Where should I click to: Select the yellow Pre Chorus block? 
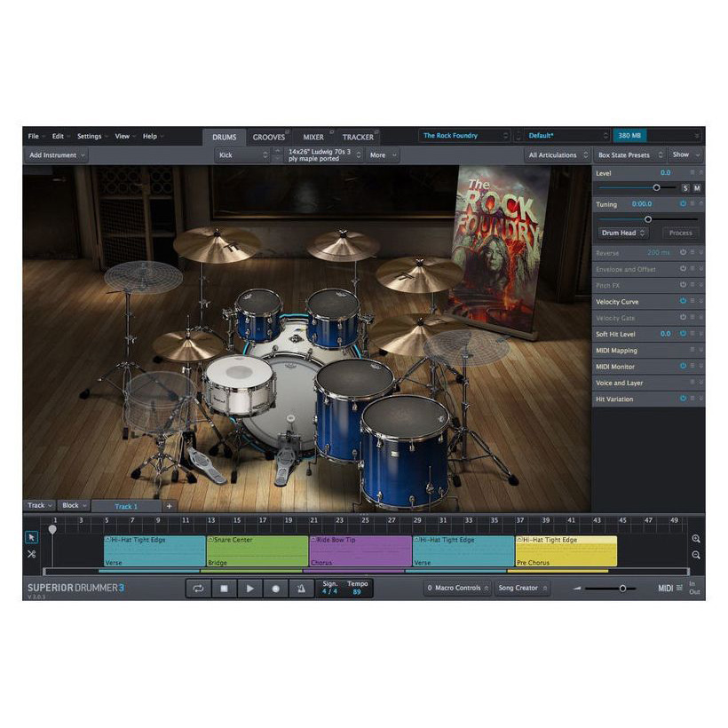(566, 551)
